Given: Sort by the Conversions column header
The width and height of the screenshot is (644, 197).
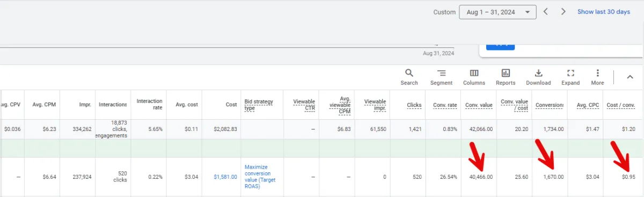Looking at the screenshot, I should click(550, 105).
